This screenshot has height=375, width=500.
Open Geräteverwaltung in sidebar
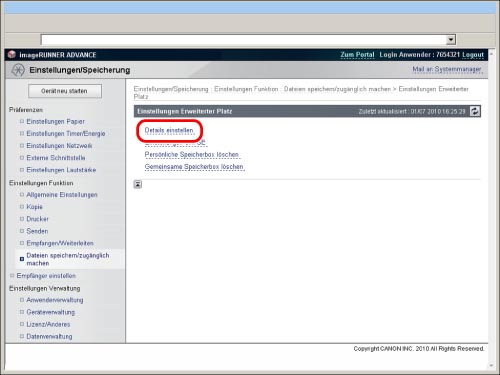point(50,312)
